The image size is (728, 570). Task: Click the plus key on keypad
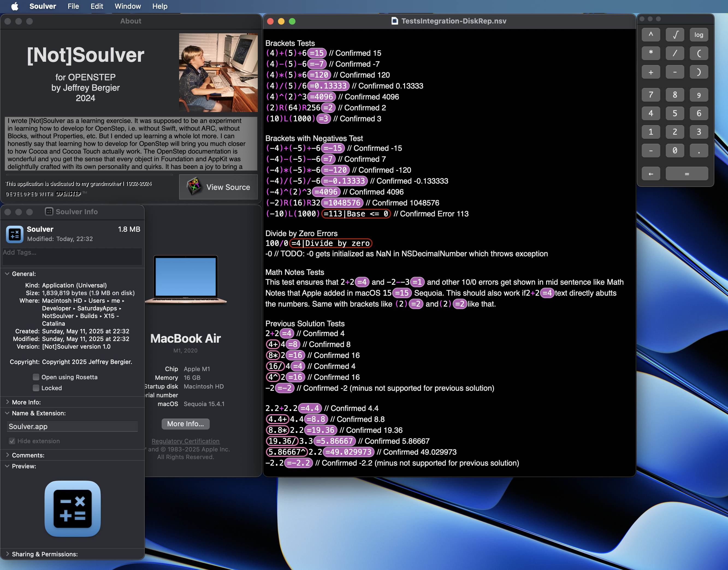(x=651, y=72)
